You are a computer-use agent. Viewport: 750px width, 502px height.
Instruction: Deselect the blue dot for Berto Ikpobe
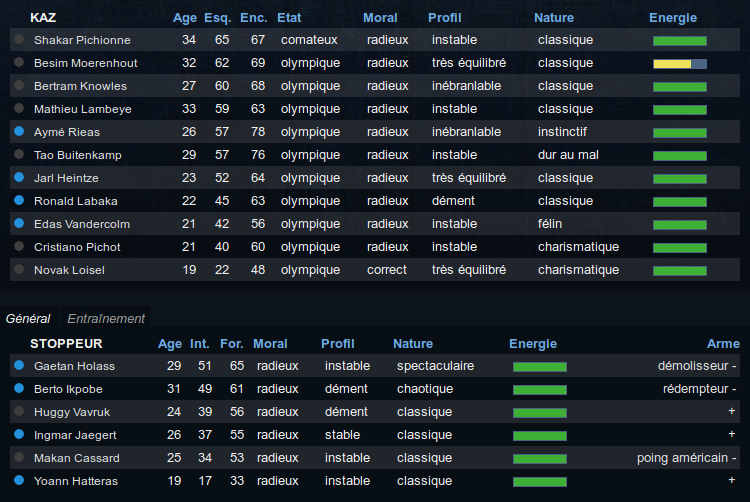point(19,388)
